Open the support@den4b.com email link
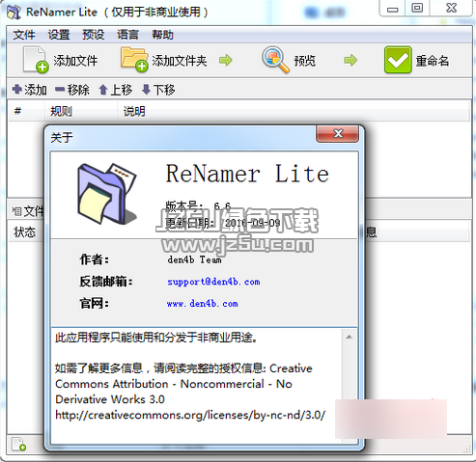Viewport: 476px width, 462px height. click(213, 282)
